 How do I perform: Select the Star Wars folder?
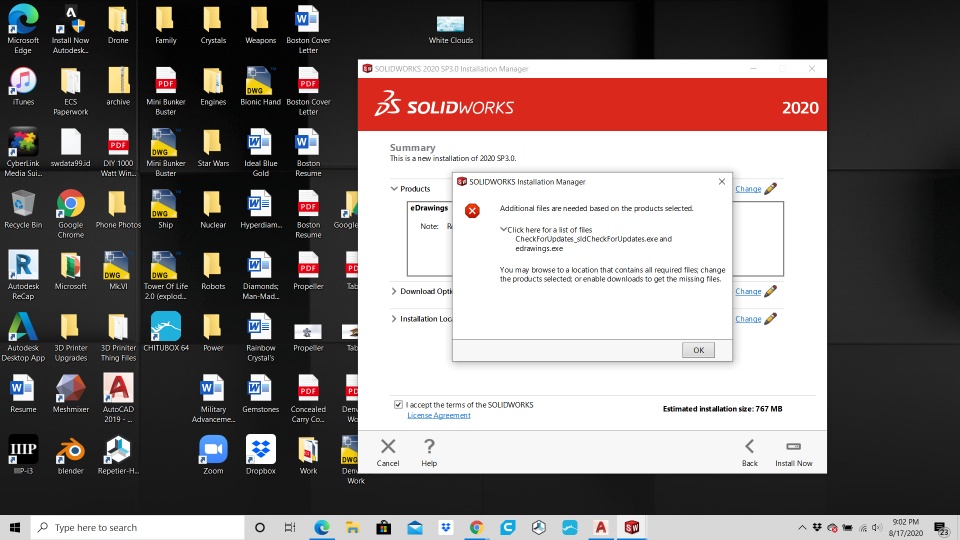tap(213, 148)
